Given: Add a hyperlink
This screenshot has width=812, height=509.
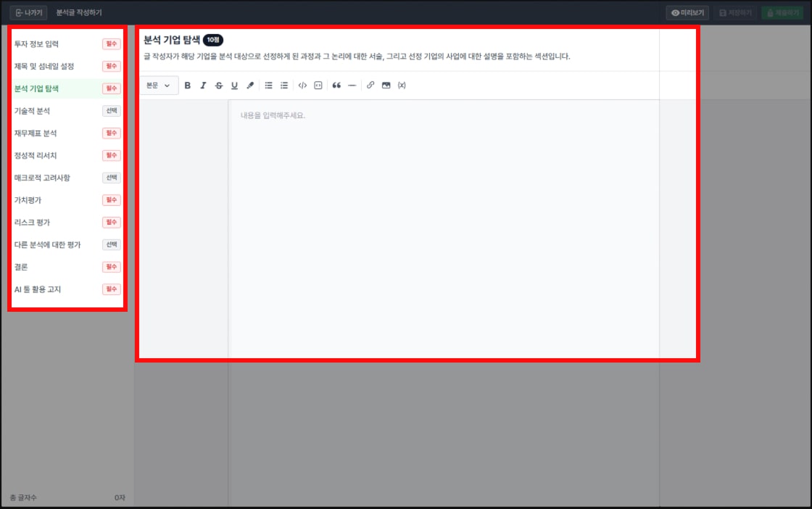Looking at the screenshot, I should point(370,86).
